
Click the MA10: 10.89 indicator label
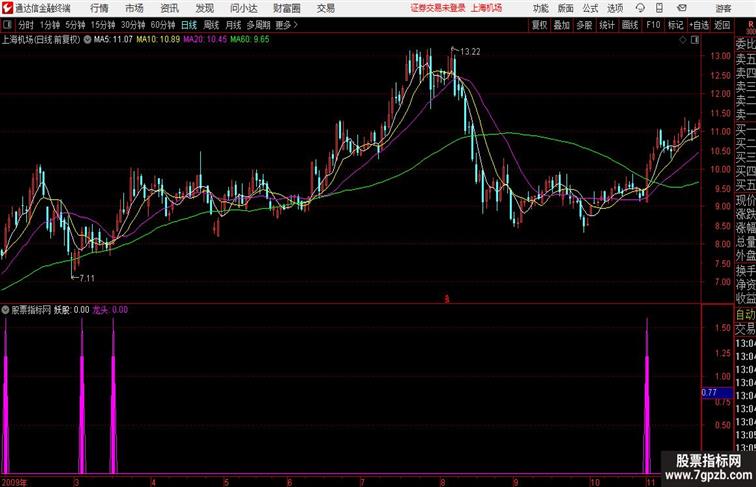(x=158, y=40)
